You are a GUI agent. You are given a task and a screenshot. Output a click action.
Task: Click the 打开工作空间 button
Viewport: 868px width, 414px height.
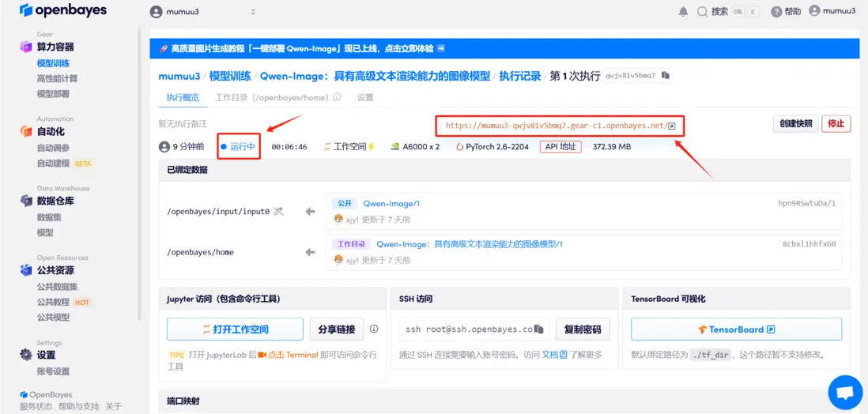point(235,329)
